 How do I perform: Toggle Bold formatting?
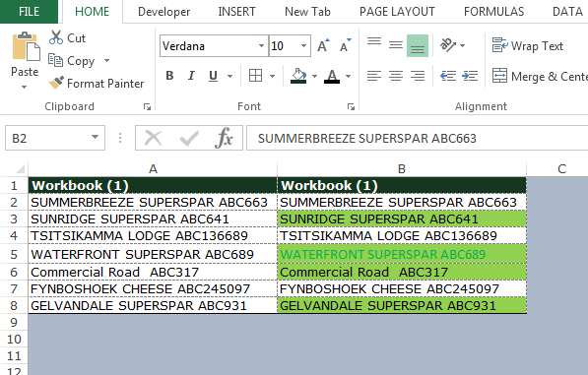tap(169, 76)
